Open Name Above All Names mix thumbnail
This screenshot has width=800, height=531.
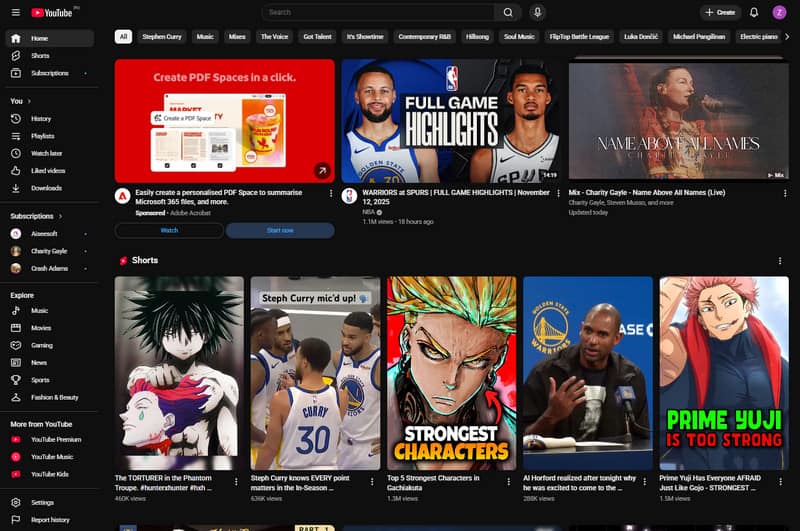click(x=679, y=121)
